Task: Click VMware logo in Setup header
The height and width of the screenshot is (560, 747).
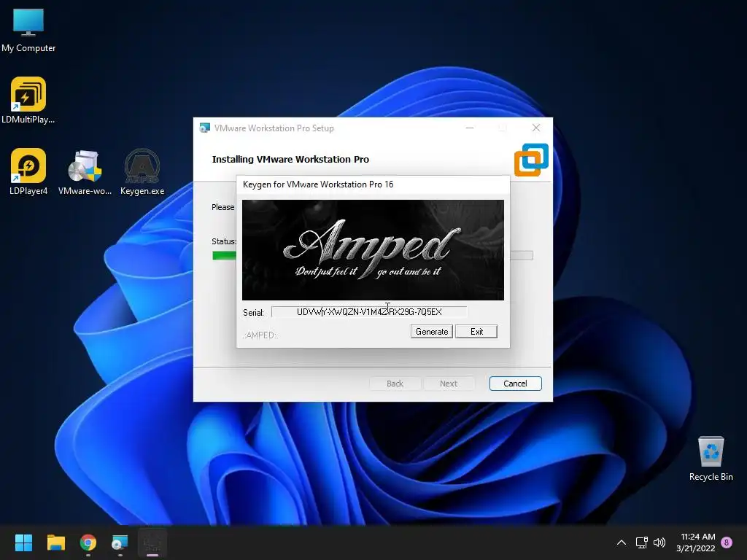Action: click(x=531, y=160)
